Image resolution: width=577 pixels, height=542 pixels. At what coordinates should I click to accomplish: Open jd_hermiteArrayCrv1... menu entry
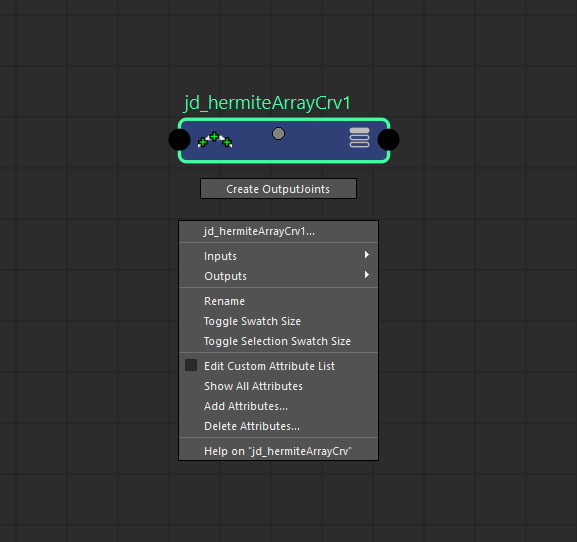pyautogui.click(x=278, y=231)
